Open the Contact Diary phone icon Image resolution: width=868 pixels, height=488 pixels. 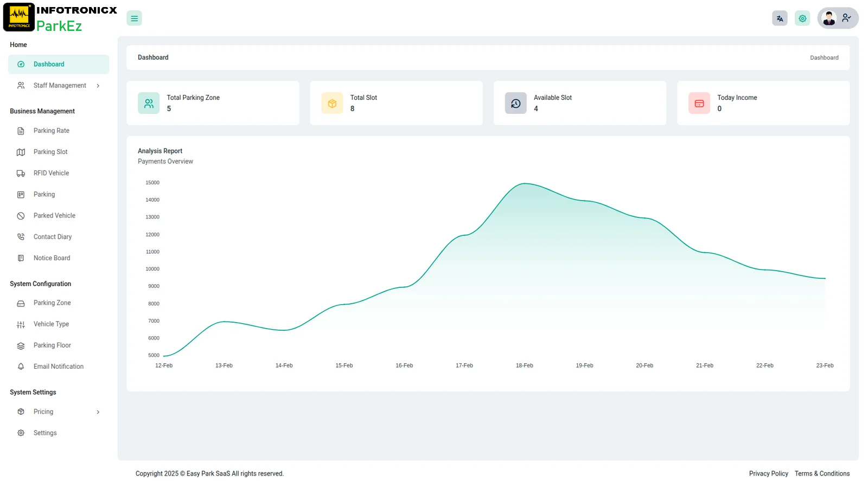click(21, 237)
